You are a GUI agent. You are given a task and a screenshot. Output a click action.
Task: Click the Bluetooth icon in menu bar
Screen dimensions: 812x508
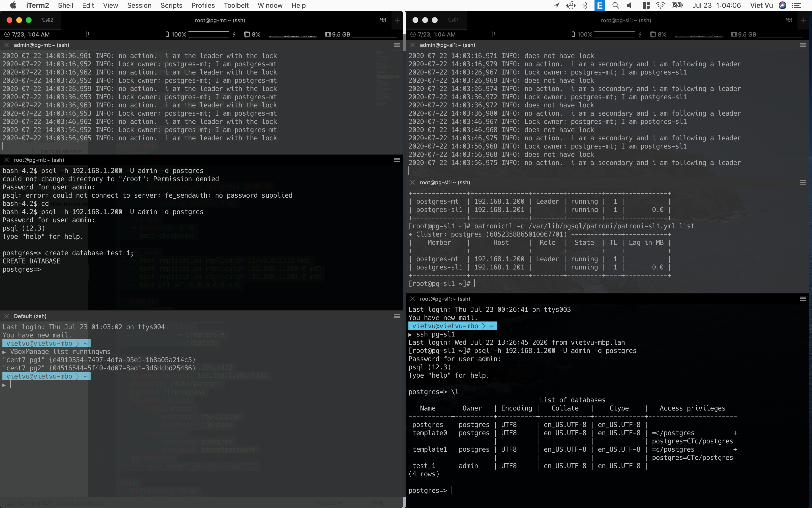click(x=585, y=5)
